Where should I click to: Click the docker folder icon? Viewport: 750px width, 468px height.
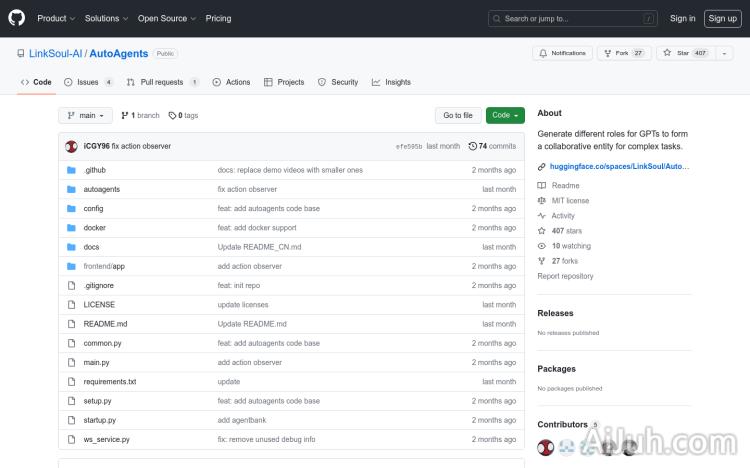71,228
